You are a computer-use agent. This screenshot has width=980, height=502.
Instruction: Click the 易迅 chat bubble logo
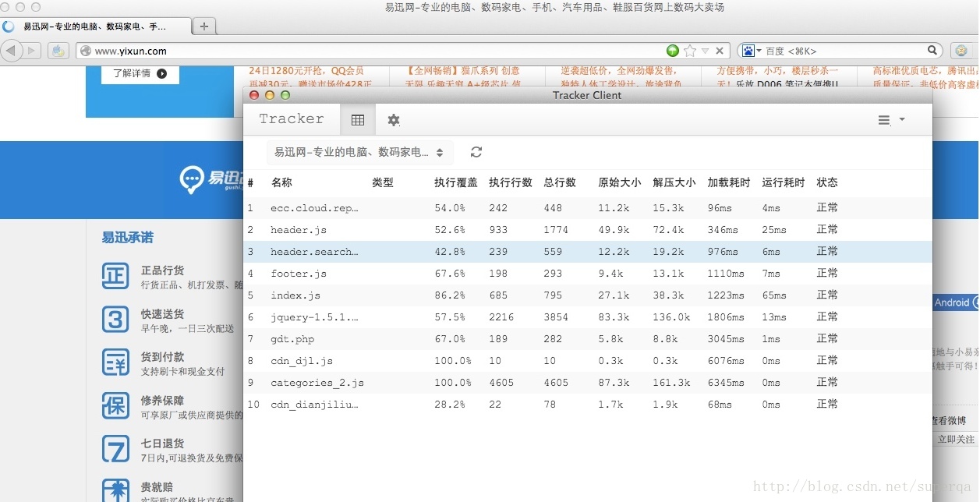point(192,179)
